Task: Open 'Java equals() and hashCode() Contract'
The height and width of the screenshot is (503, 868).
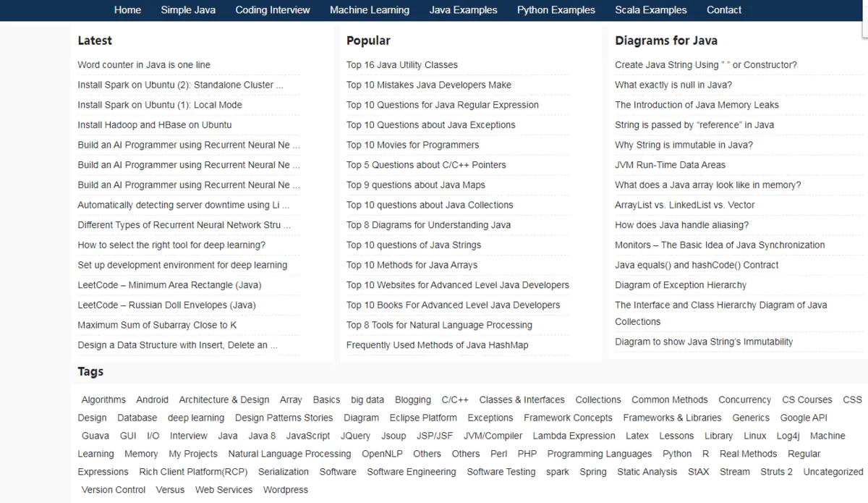Action: (x=697, y=265)
